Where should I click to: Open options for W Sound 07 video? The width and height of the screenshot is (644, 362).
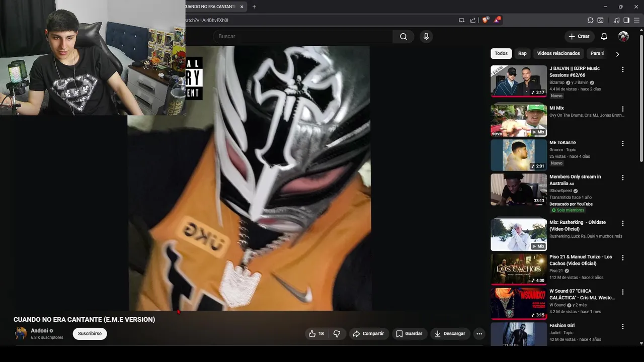coord(623,292)
